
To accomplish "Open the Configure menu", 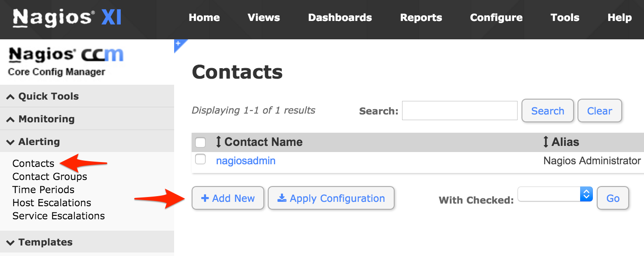I will coord(496,18).
